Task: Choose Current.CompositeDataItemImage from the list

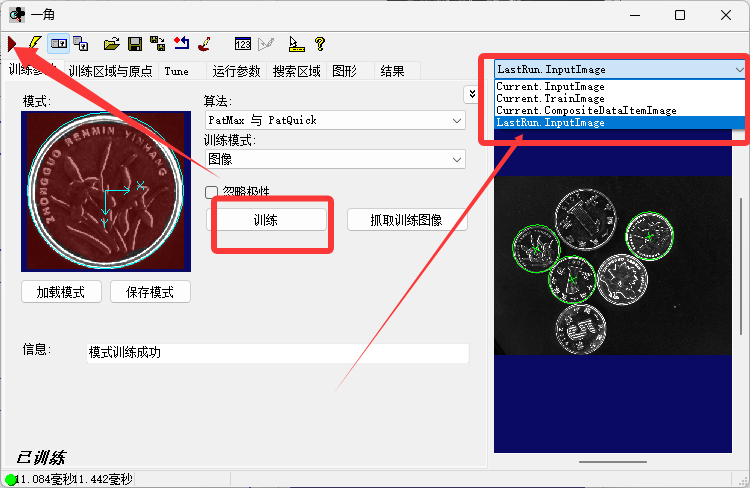Action: click(x=620, y=111)
